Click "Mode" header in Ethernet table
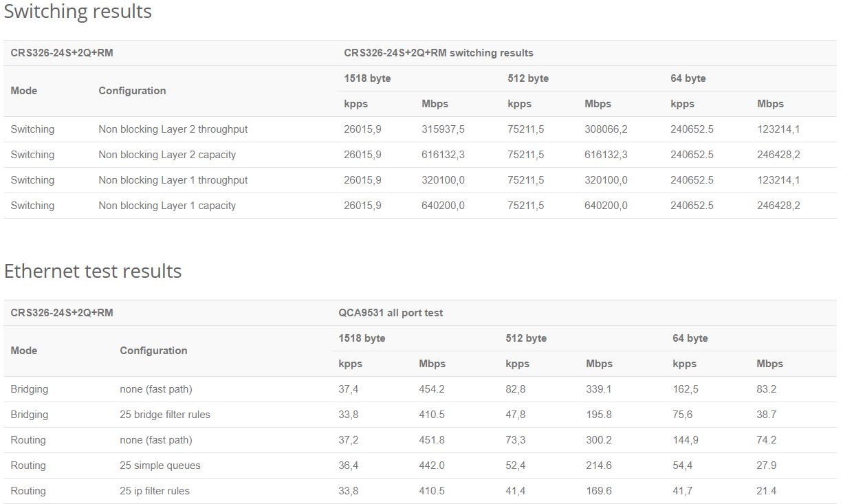Screen dimensions: 843x504 [x=24, y=351]
